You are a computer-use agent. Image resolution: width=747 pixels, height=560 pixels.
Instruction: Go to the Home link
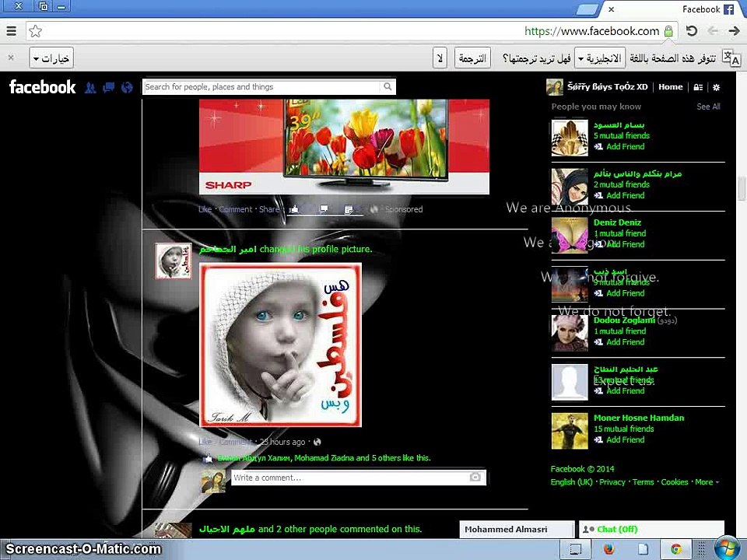(x=670, y=86)
